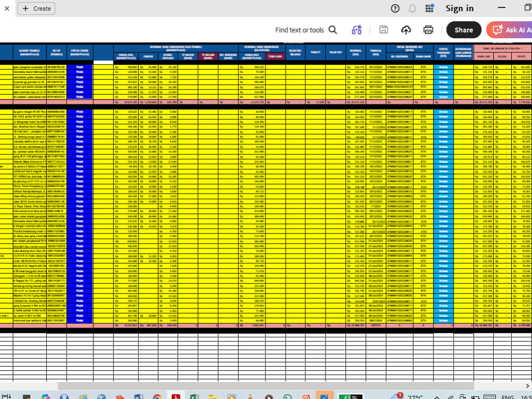Open File Explorer from the taskbar
The width and height of the screenshot is (532, 399).
point(213,397)
